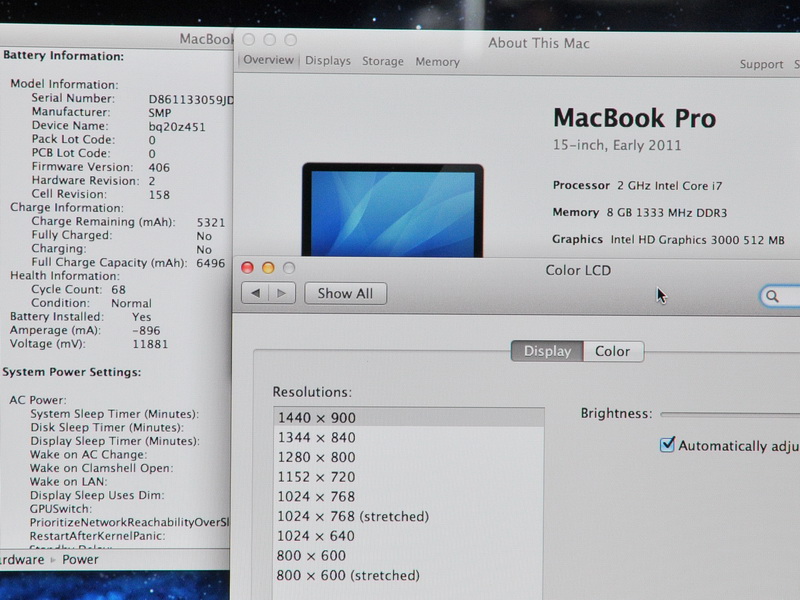Click the Cycle Count value 68

[118, 290]
